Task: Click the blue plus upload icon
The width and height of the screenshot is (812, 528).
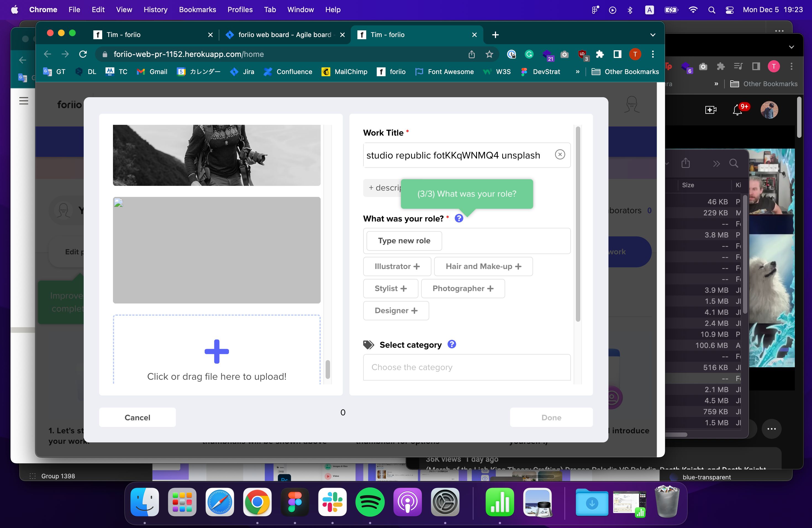Action: [217, 351]
